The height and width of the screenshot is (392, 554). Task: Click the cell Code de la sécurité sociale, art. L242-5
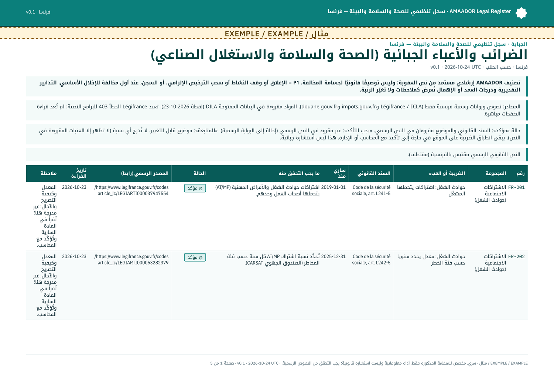pos(371,260)
